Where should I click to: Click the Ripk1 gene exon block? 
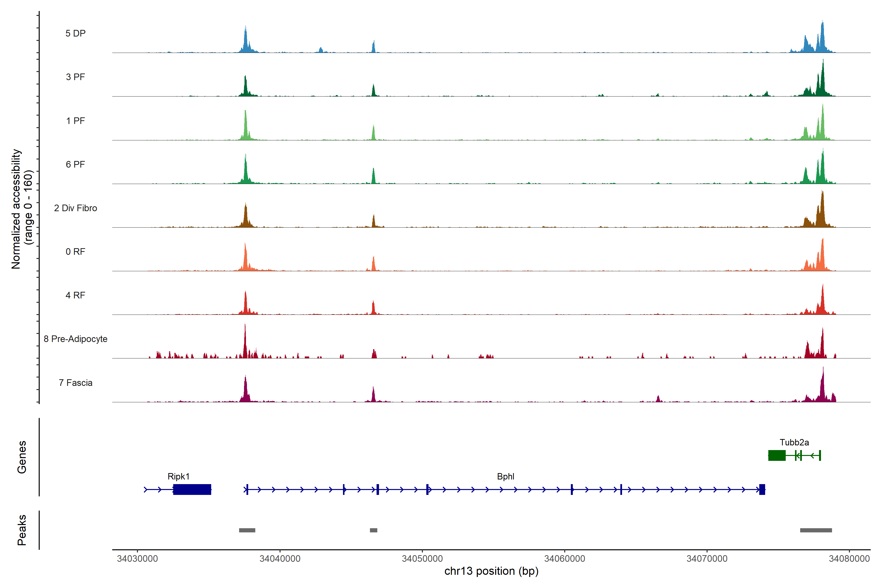pos(192,489)
